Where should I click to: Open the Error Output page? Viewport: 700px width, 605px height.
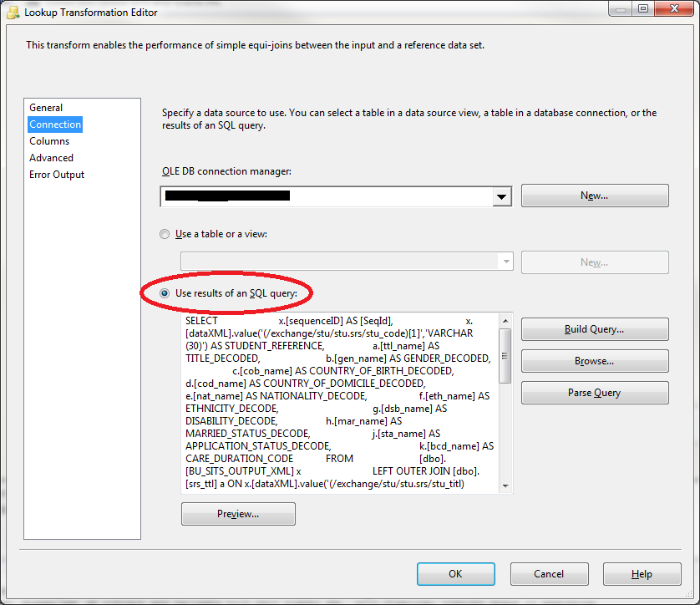click(x=57, y=175)
